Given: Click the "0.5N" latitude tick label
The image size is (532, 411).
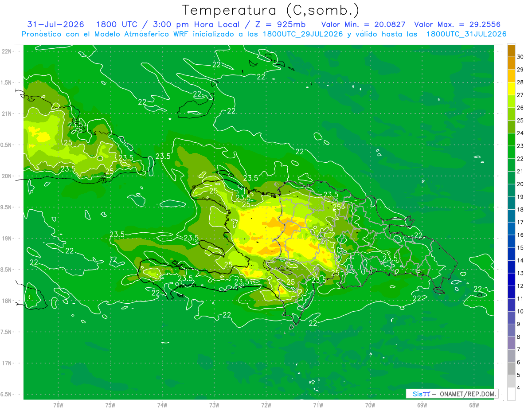Looking at the screenshot, I should pos(7,145).
